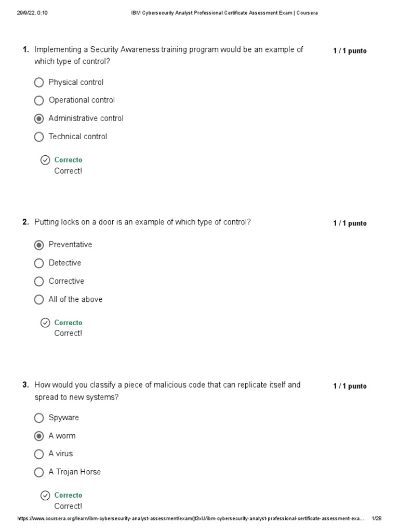The width and height of the screenshot is (399, 532).
Task: Choose the Operational control option
Action: tap(39, 100)
